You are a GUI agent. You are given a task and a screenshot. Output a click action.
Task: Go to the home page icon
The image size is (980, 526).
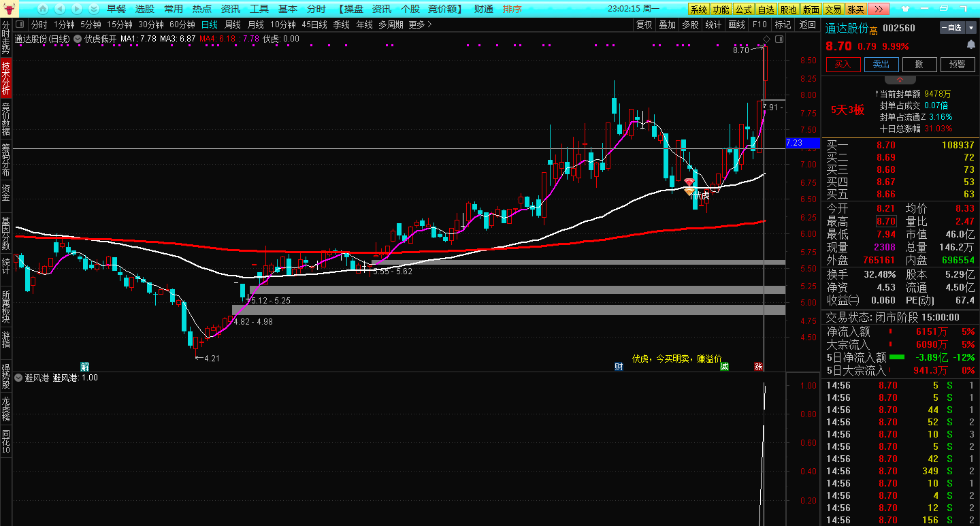tap(43, 9)
